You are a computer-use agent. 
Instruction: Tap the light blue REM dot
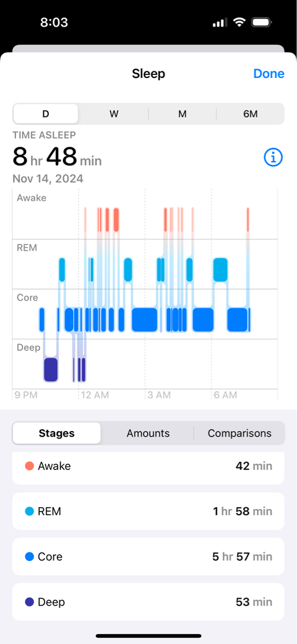[30, 511]
